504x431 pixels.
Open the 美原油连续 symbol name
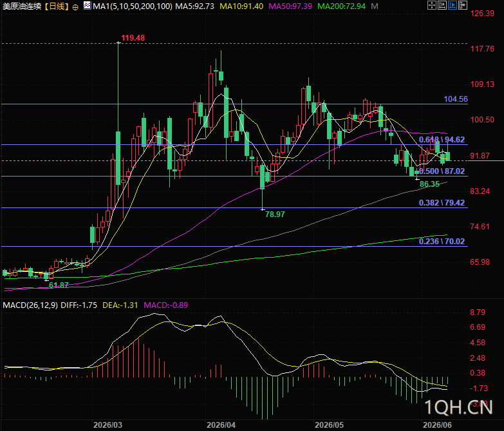(x=21, y=6)
